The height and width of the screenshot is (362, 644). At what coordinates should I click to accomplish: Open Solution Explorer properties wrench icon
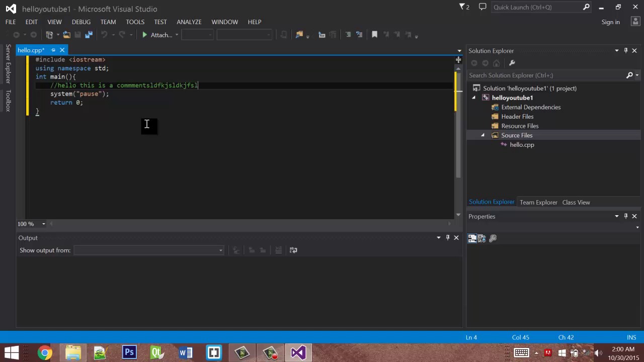[x=512, y=63]
